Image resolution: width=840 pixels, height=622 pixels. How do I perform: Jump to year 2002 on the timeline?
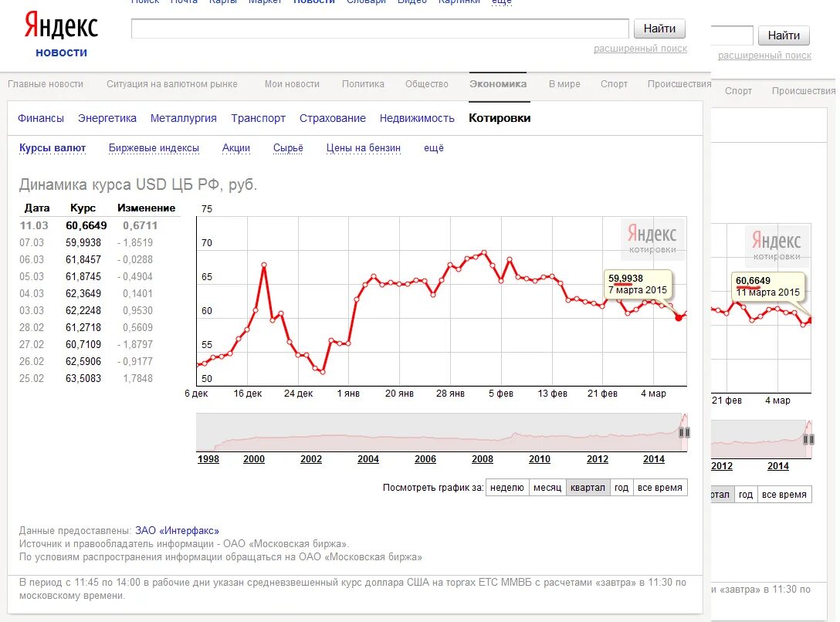coord(311,459)
